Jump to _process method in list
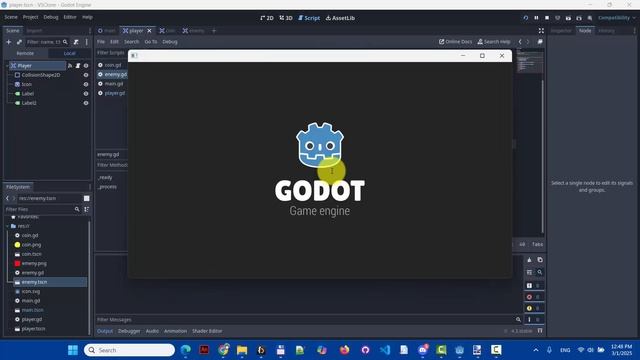This screenshot has height=360, width=640. point(107,187)
